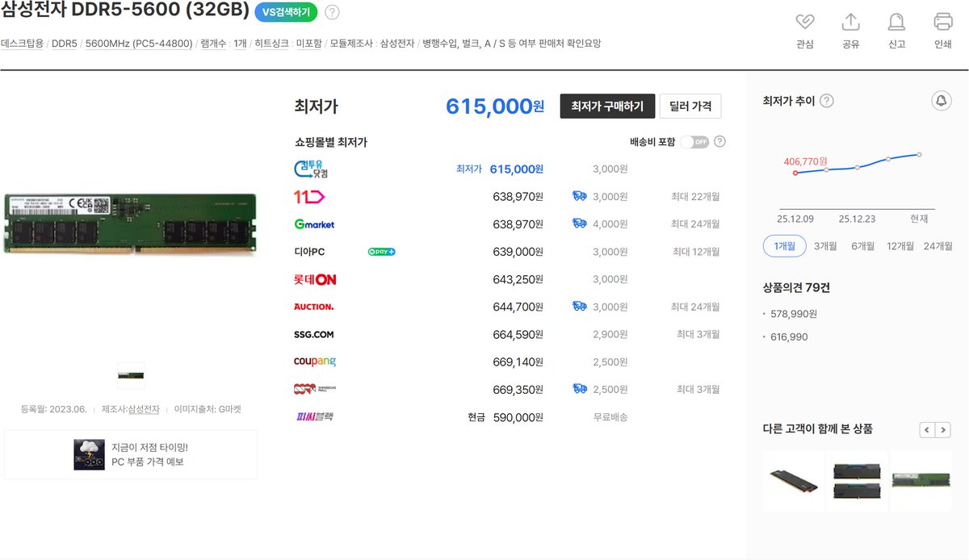Click the 데스크탑용 spec category link
Image resolution: width=969 pixels, height=560 pixels.
[x=22, y=44]
